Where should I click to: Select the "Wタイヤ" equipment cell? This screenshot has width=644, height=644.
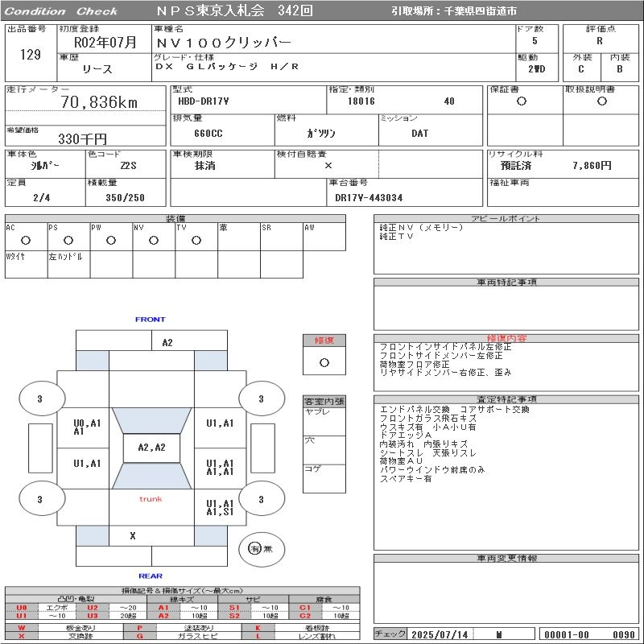click(27, 265)
